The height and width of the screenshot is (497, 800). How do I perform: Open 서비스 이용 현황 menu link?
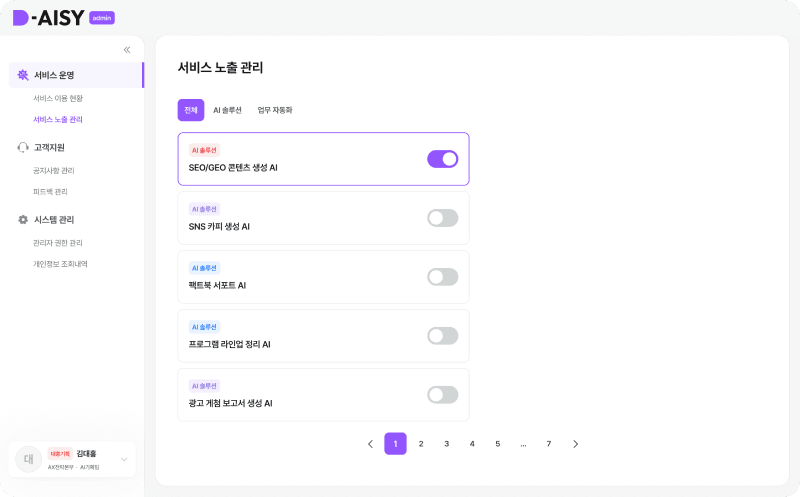(x=58, y=98)
